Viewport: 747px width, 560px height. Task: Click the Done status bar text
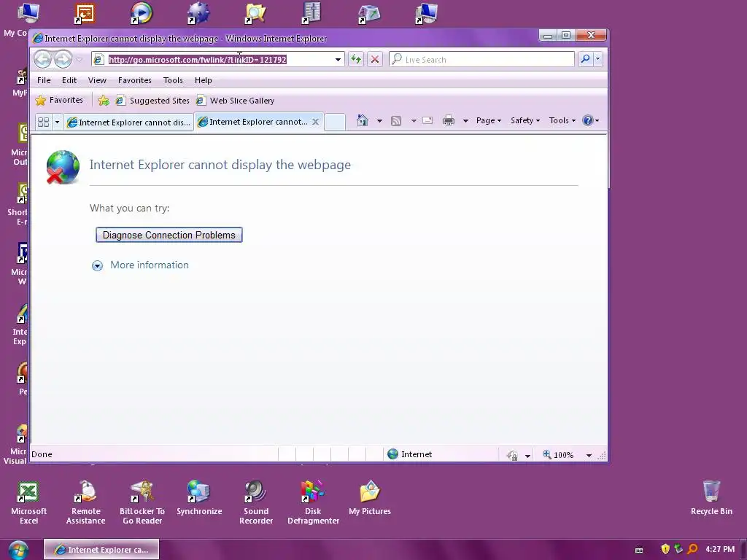(x=42, y=454)
